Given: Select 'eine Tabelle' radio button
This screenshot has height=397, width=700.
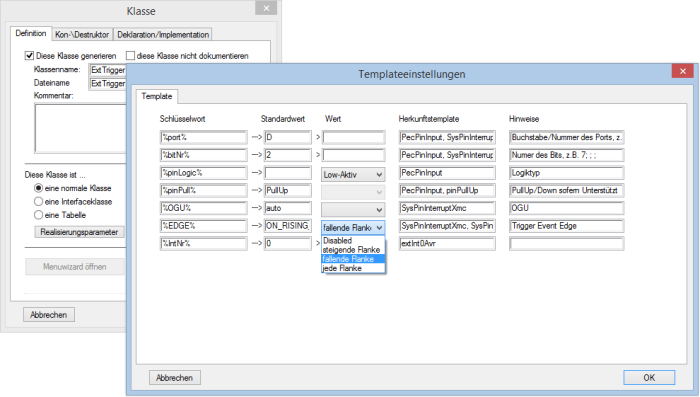Looking at the screenshot, I should coord(38,215).
